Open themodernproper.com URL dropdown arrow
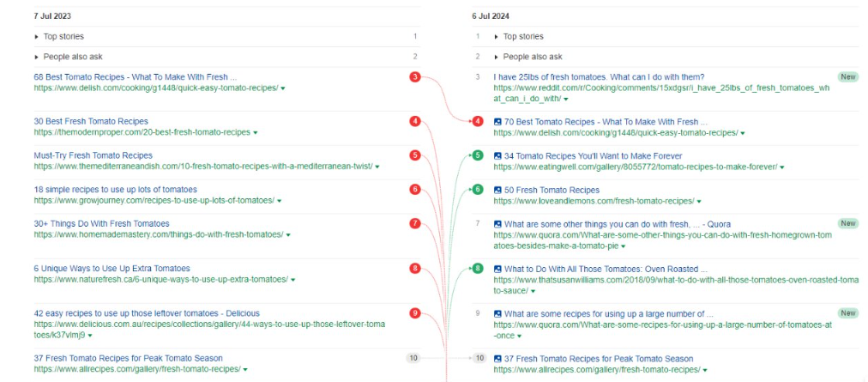868x382 pixels. coord(256,132)
